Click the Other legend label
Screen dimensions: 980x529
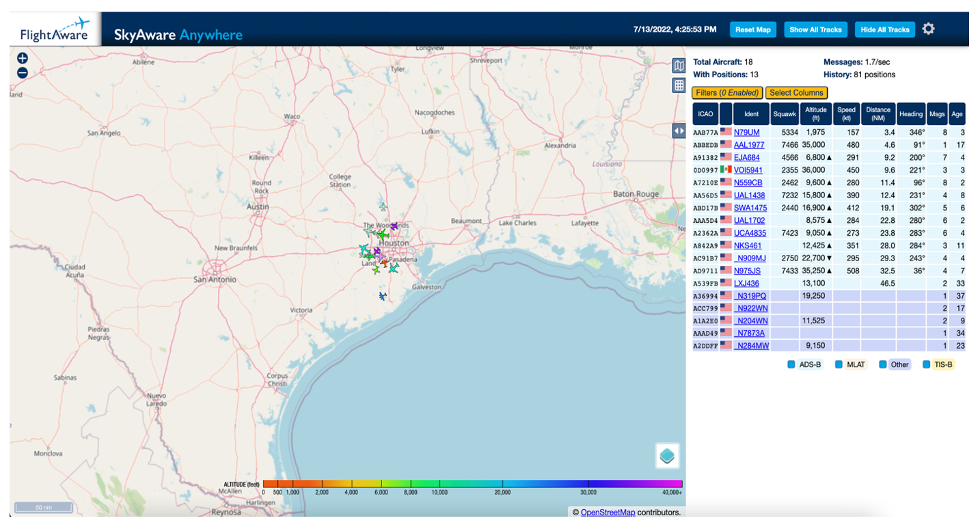point(899,364)
